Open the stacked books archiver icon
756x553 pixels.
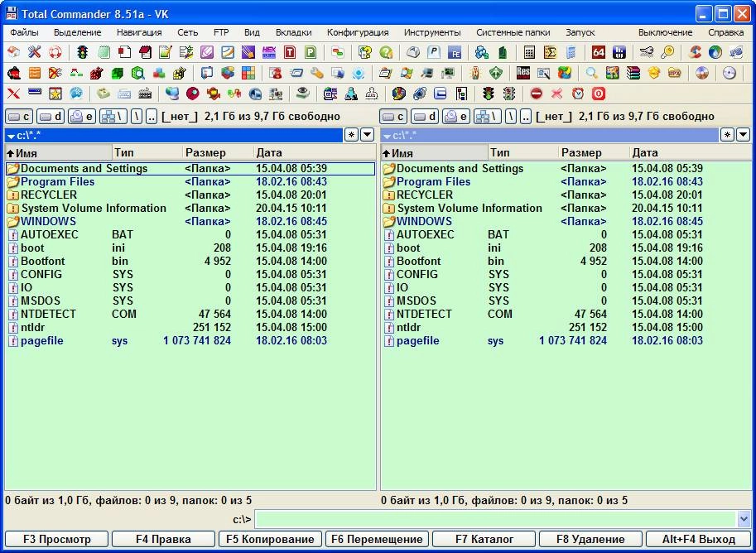pos(633,73)
